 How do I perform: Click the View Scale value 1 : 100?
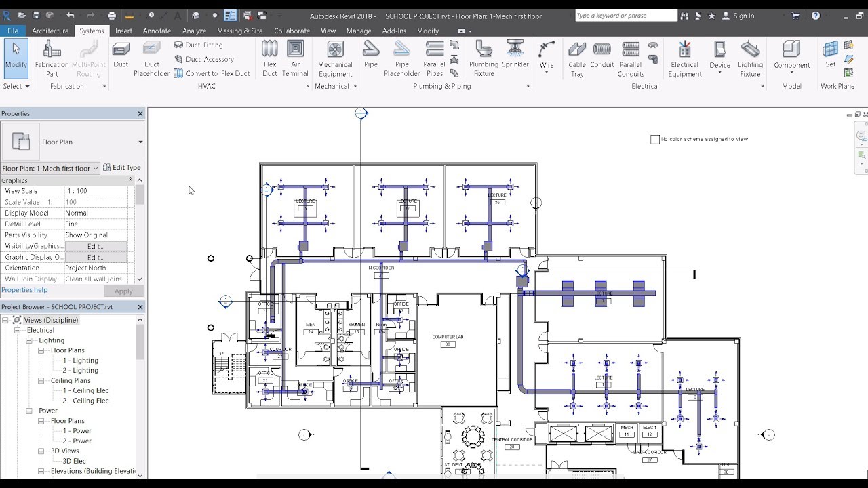coord(96,191)
